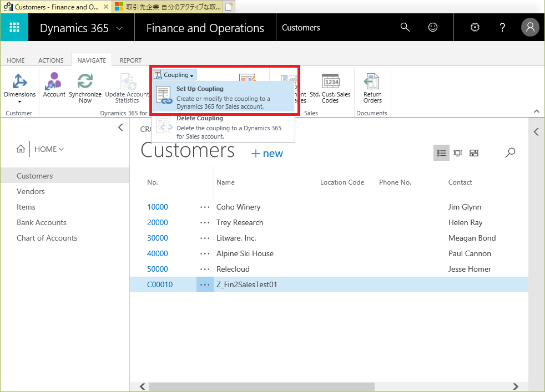
Task: Open customer number C00010 link
Action: tap(160, 284)
